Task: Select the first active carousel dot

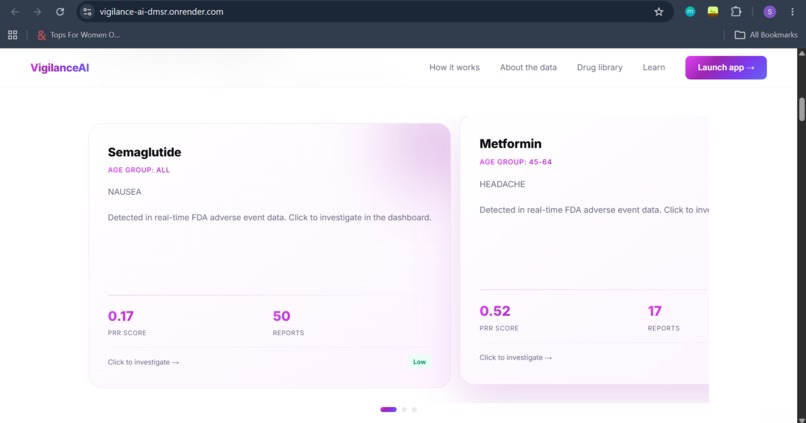Action: (388, 410)
